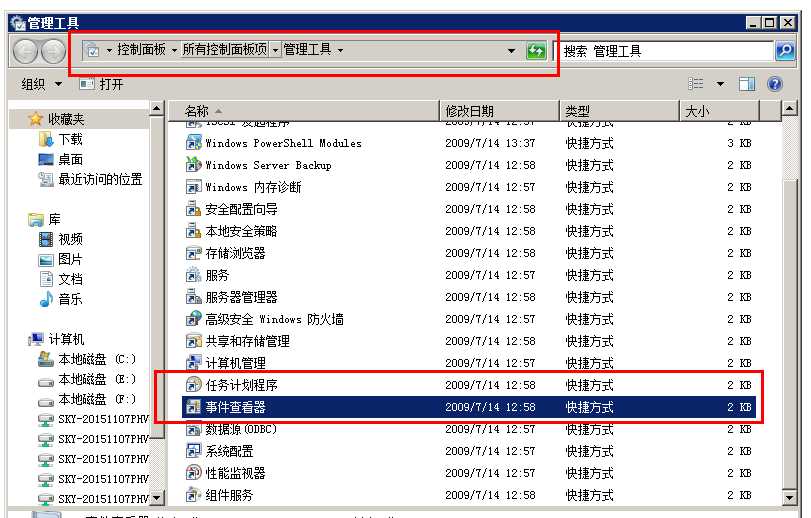The width and height of the screenshot is (811, 518).
Task: Click 控制面板 in the address breadcrumb
Action: pyautogui.click(x=141, y=50)
